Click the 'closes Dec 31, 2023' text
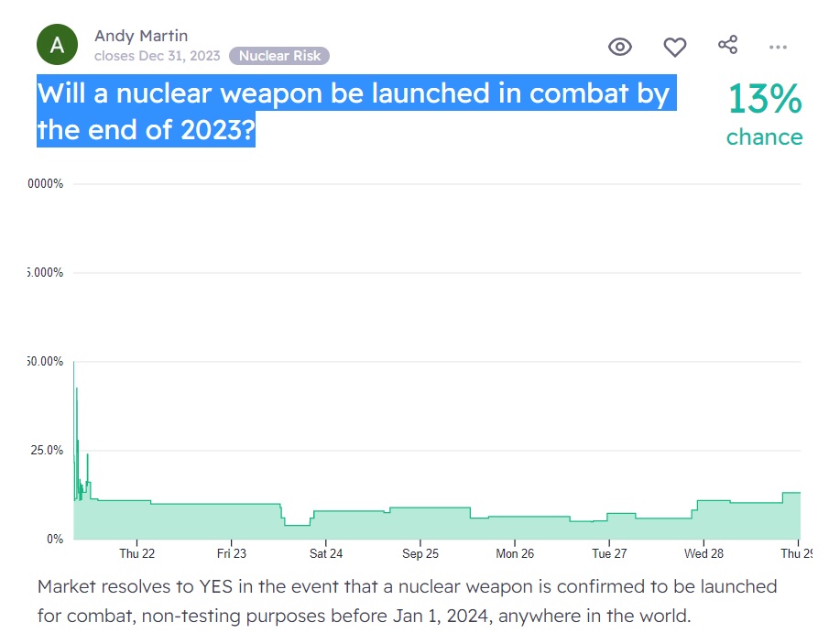This screenshot has height=644, width=829. [157, 56]
